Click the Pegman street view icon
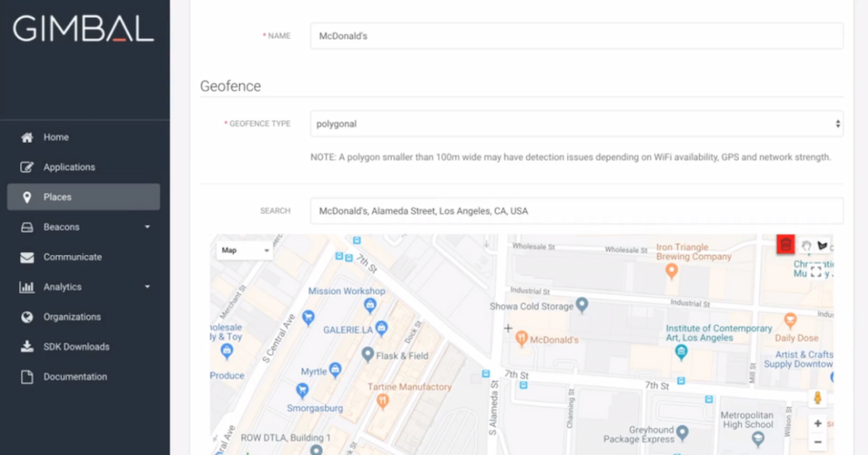 818,398
